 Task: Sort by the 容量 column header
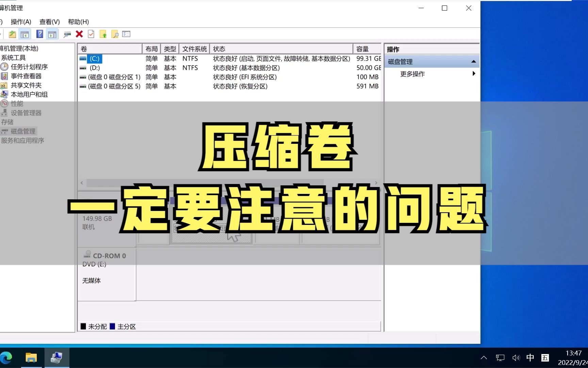coord(367,49)
